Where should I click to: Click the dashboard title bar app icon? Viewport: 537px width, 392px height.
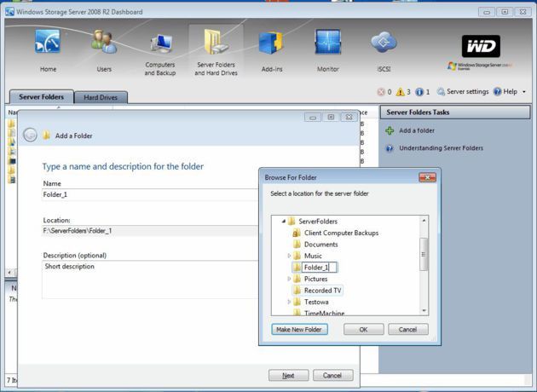coord(9,12)
